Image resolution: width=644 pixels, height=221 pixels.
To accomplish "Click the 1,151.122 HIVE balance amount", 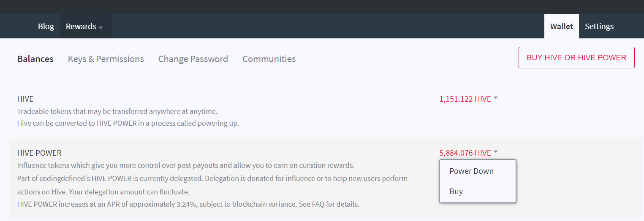I will pyautogui.click(x=465, y=99).
